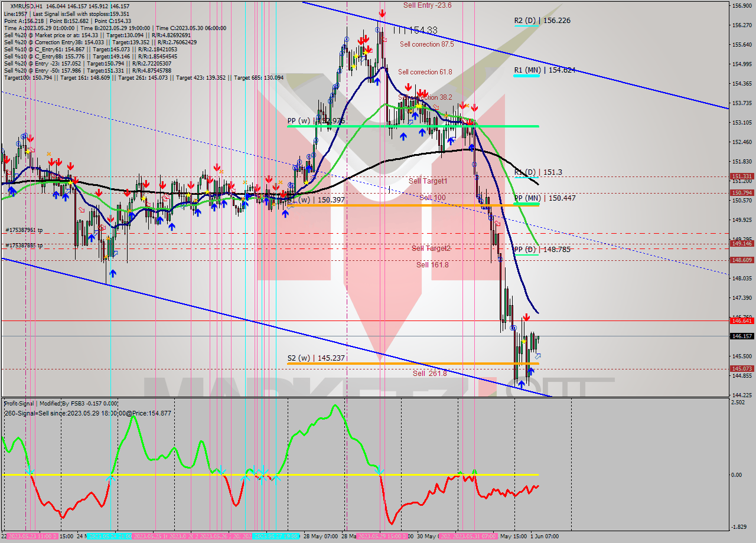Viewport: 756px width, 543px height.
Task: Click the green up arrow on the oscillator zero line
Action: pyautogui.click(x=474, y=472)
